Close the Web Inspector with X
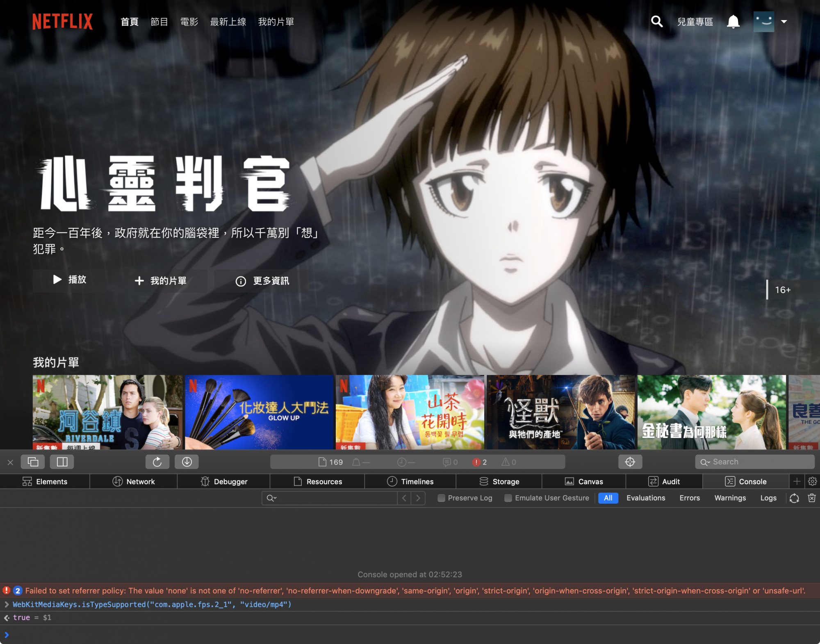The image size is (820, 644). 10,462
